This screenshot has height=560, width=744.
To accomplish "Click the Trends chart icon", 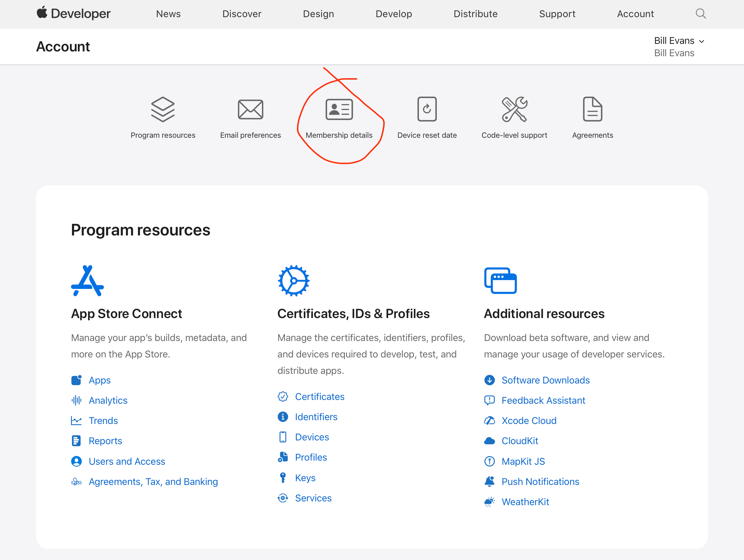I will (x=76, y=421).
